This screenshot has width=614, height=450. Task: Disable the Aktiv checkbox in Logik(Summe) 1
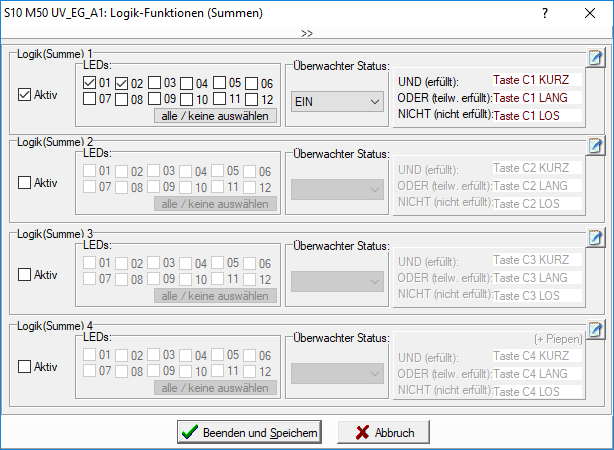coord(25,95)
